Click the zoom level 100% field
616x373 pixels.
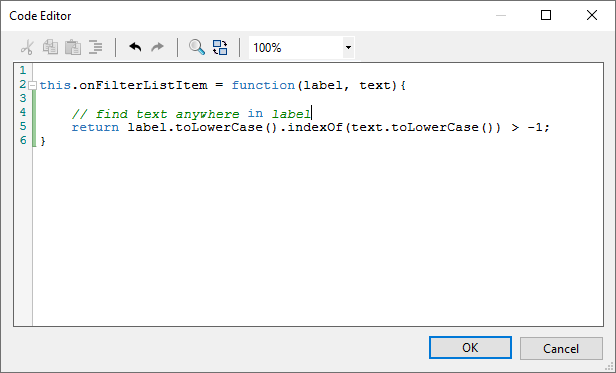tap(296, 48)
